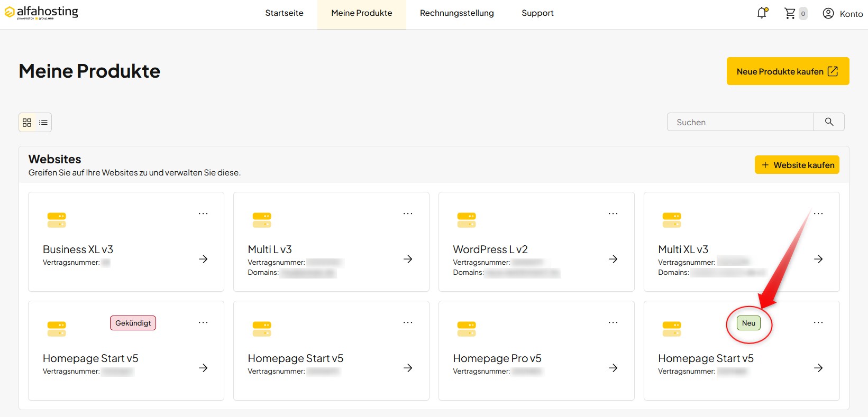Click server icon on WordPress L v2 card

click(x=467, y=220)
